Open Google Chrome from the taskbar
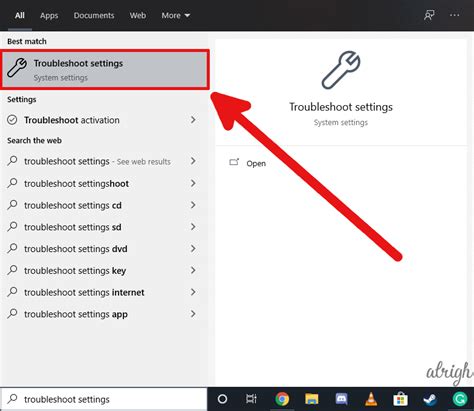 (282, 399)
